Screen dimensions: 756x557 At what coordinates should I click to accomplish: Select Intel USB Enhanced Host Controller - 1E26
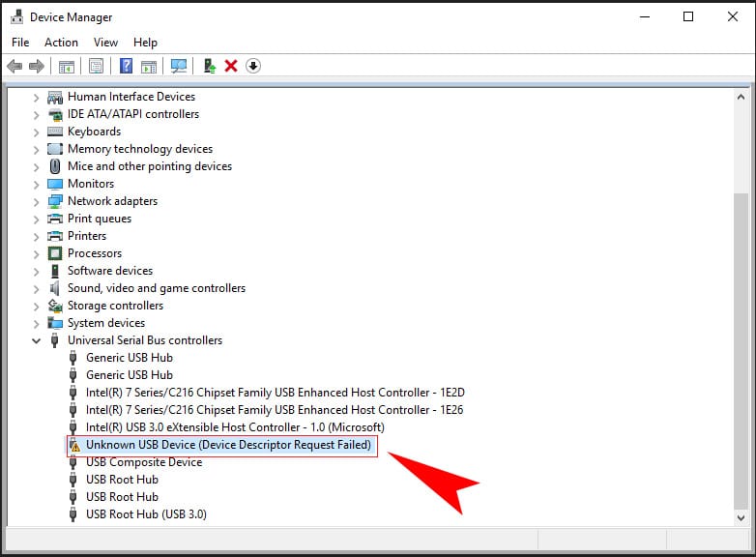coord(275,410)
